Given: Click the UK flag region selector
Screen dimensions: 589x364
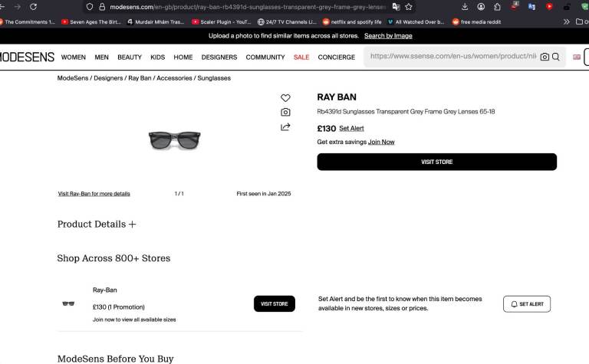Looking at the screenshot, I should coord(577,57).
